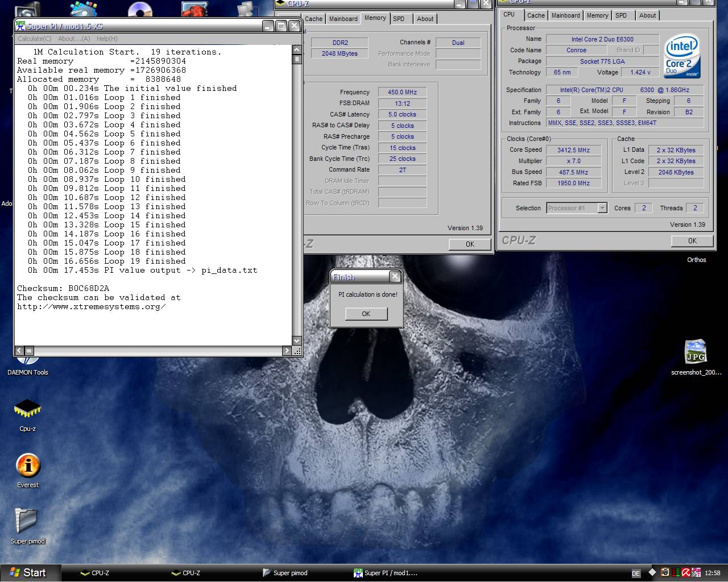Click the Loop 19 finished line
The width and height of the screenshot is (728, 582).
point(107,261)
